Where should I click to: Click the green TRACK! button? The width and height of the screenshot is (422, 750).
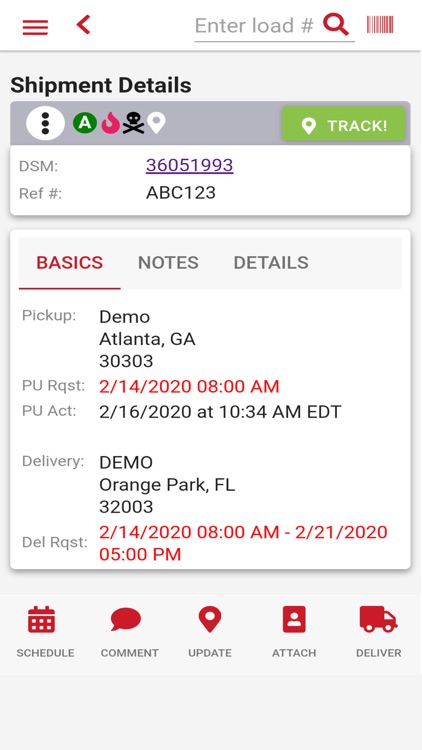click(344, 125)
